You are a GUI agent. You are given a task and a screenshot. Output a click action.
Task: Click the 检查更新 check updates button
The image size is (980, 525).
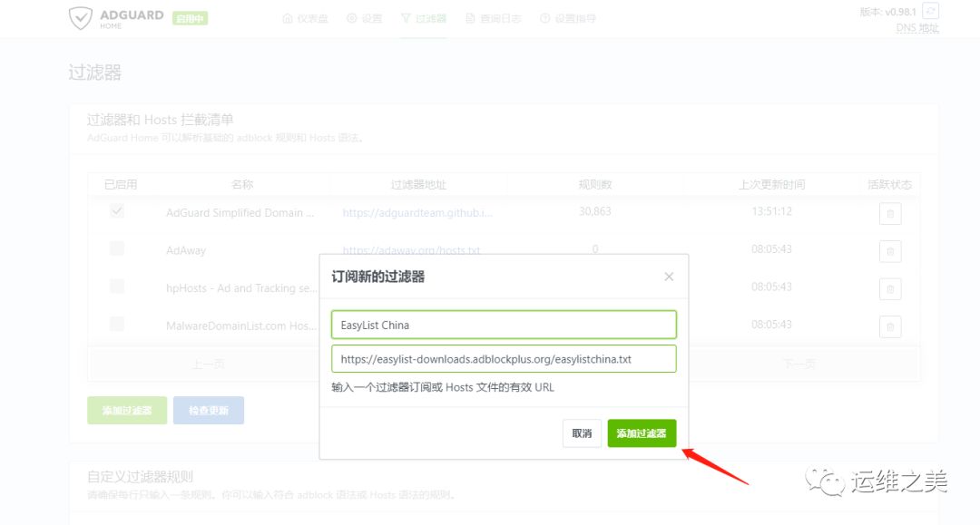[209, 410]
